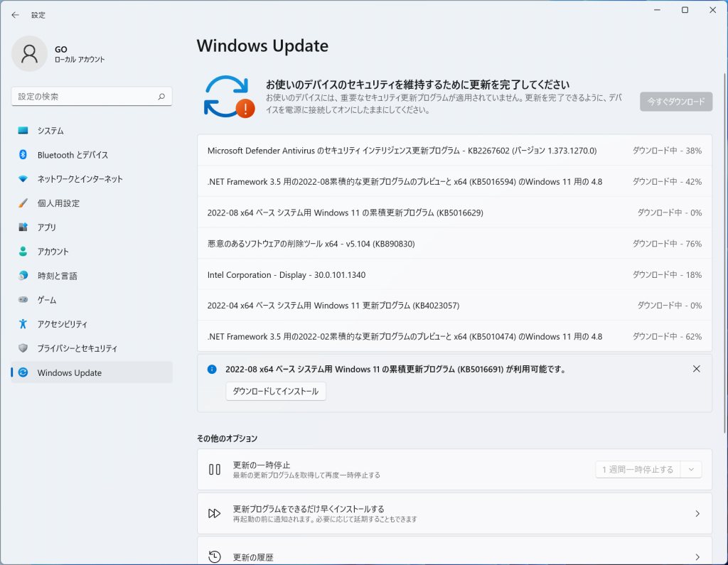
Task: Minimize the Settings window
Action: (657, 10)
